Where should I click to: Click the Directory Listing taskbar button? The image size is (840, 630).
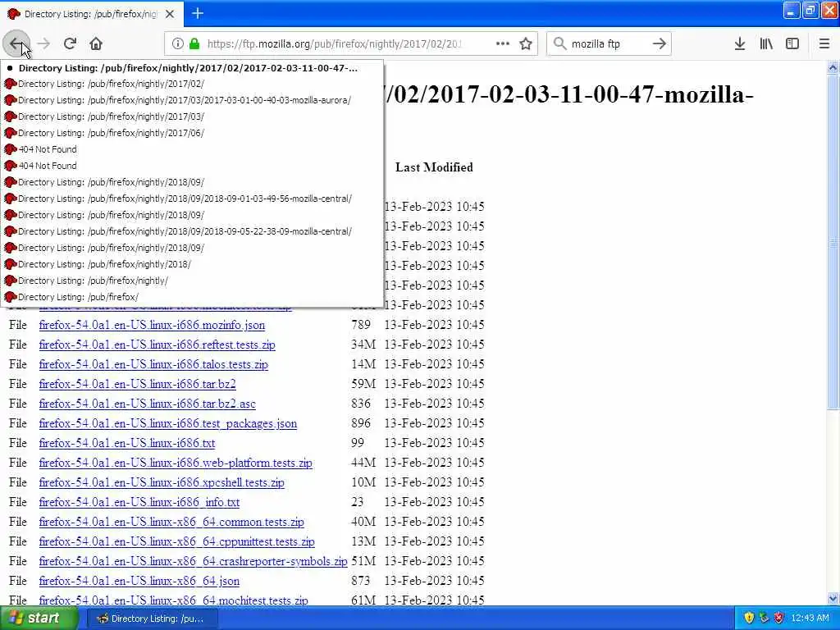pos(151,619)
